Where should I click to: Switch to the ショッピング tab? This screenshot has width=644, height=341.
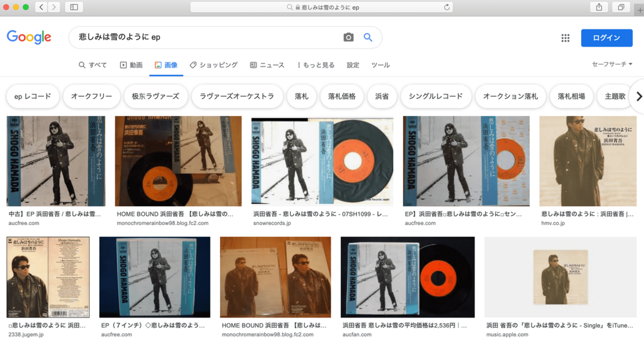[x=214, y=65]
